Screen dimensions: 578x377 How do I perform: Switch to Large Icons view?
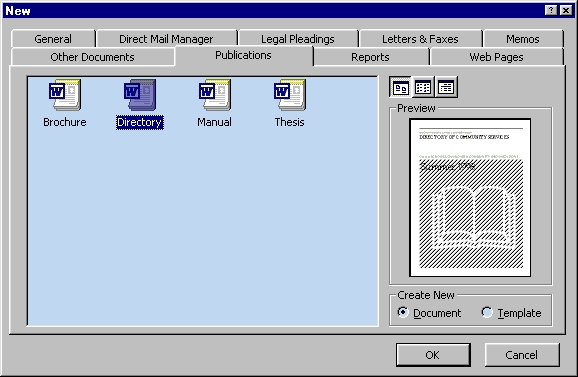[400, 87]
